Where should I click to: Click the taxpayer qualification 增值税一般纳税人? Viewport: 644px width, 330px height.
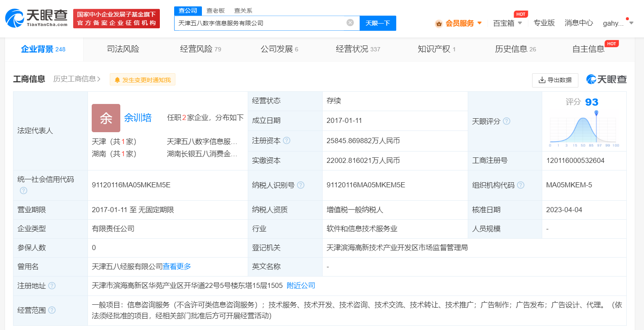tap(355, 210)
